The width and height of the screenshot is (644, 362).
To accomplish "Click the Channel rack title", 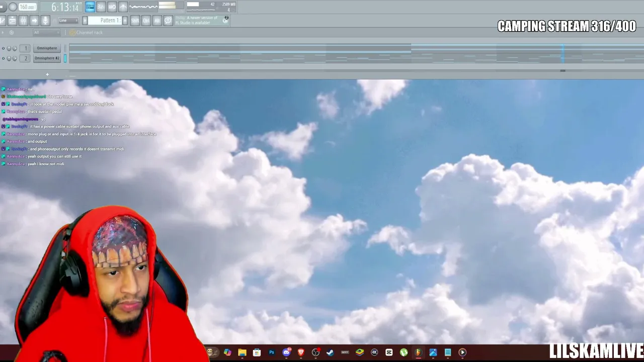I will pos(90,33).
